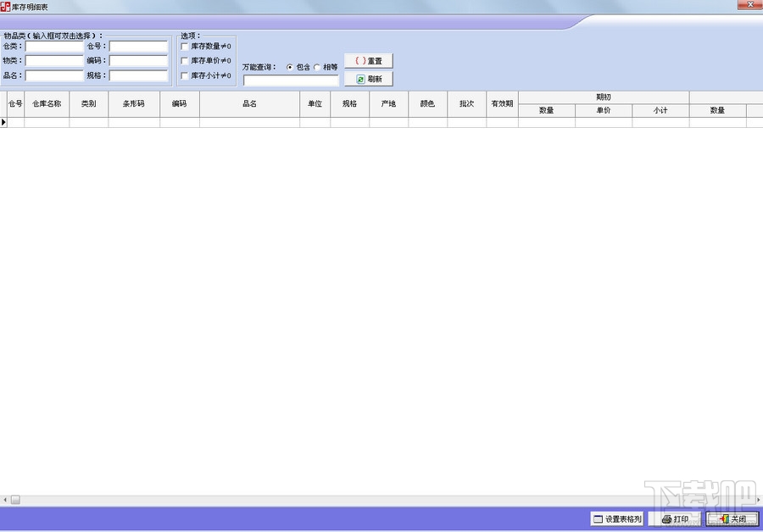763x532 pixels.
Task: Focus the 仓号 filter input field
Action: click(139, 47)
